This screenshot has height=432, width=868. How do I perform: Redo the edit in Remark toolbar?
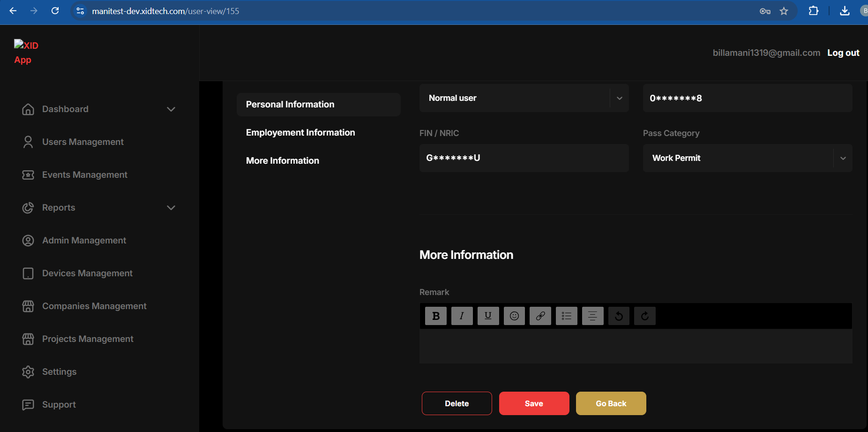click(x=645, y=316)
